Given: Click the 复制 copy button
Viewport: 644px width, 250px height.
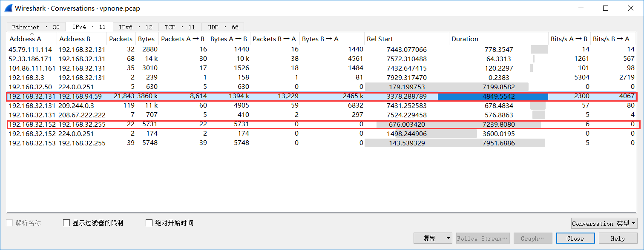Looking at the screenshot, I should [x=429, y=238].
